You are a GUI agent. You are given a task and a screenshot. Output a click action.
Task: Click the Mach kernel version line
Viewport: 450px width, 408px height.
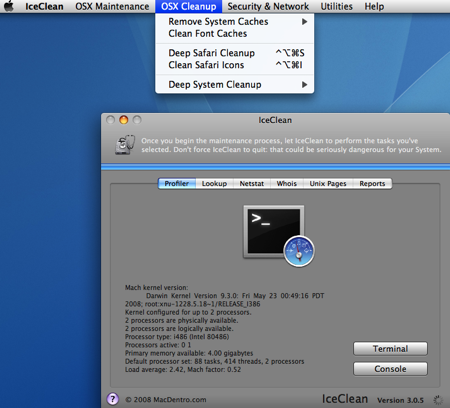click(156, 287)
